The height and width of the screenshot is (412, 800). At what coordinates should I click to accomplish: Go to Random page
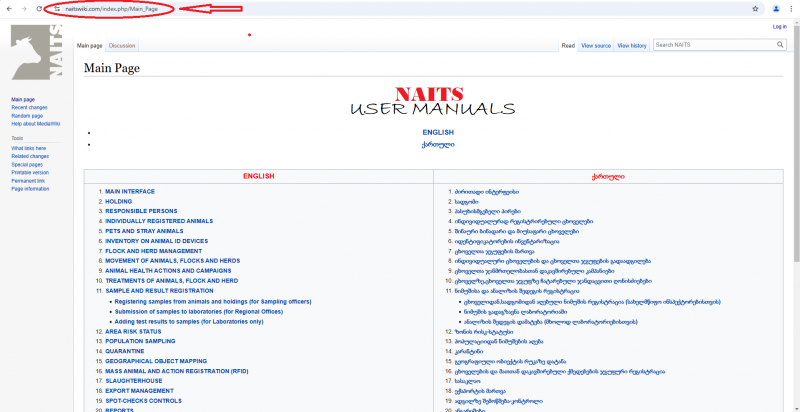tap(27, 116)
